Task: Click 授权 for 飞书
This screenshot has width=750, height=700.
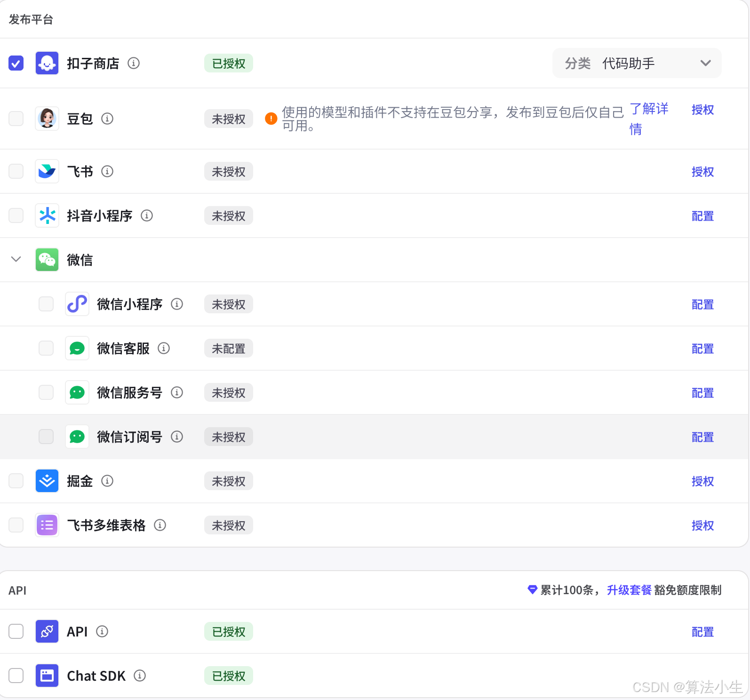Action: 702,172
